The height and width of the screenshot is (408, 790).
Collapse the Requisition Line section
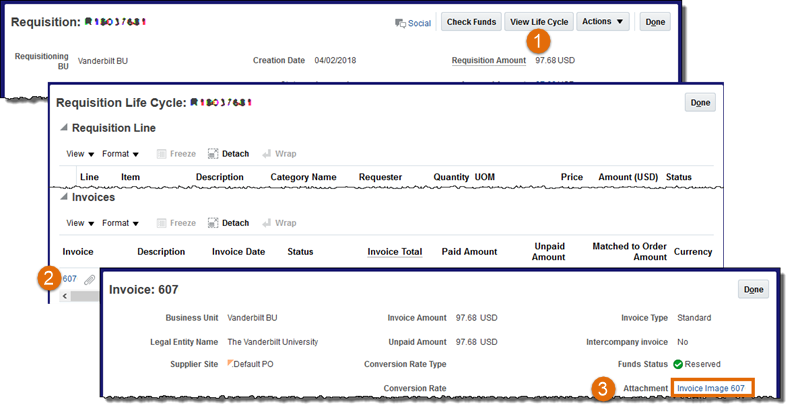64,127
